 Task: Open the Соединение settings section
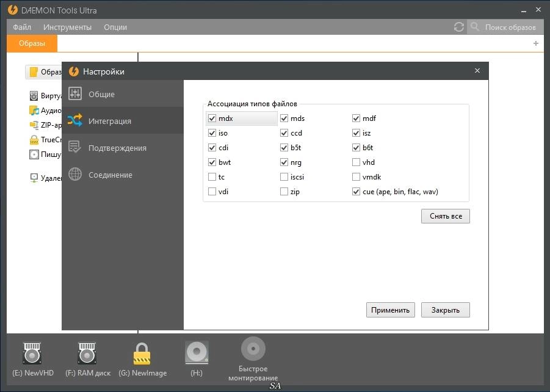click(x=123, y=175)
